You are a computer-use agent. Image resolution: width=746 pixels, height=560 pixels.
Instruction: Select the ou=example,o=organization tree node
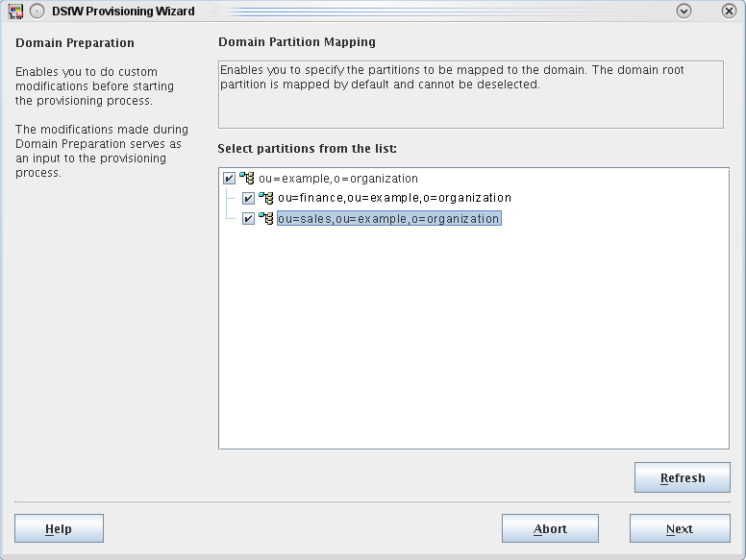pos(337,179)
